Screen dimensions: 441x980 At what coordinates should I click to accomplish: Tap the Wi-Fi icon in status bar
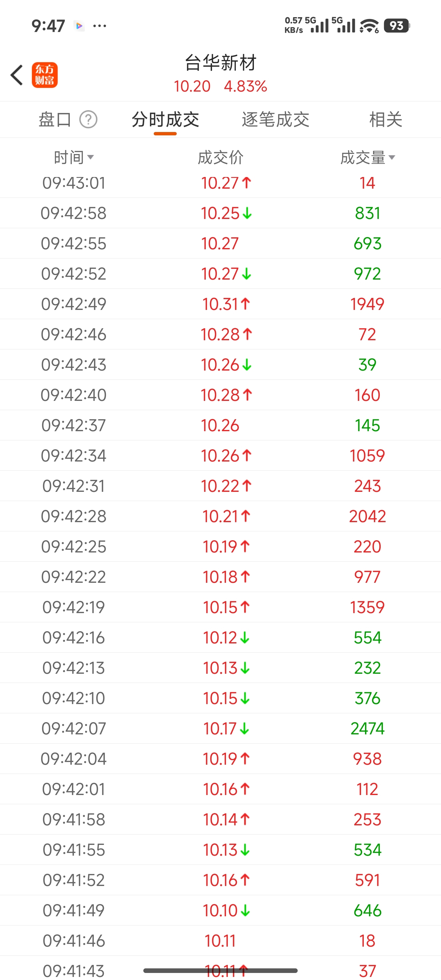pos(369,26)
